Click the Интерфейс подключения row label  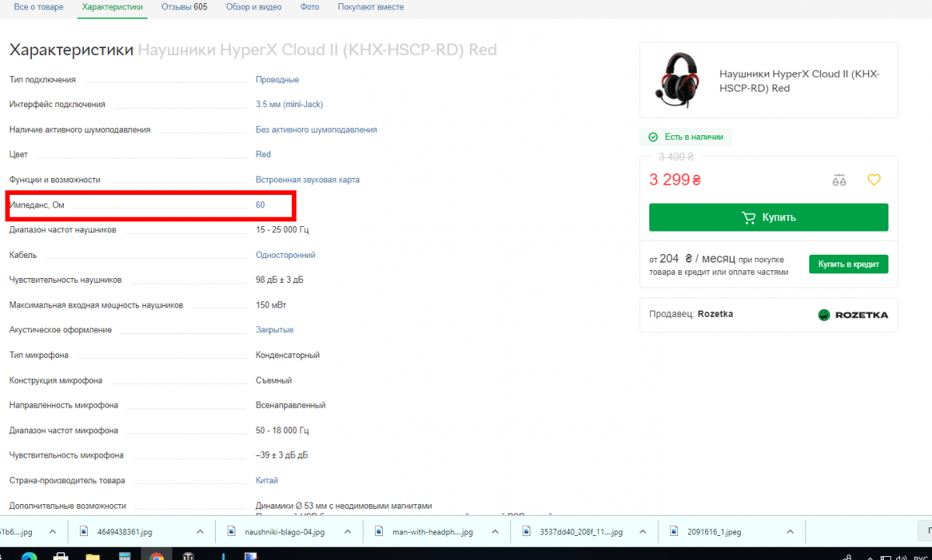pos(57,105)
